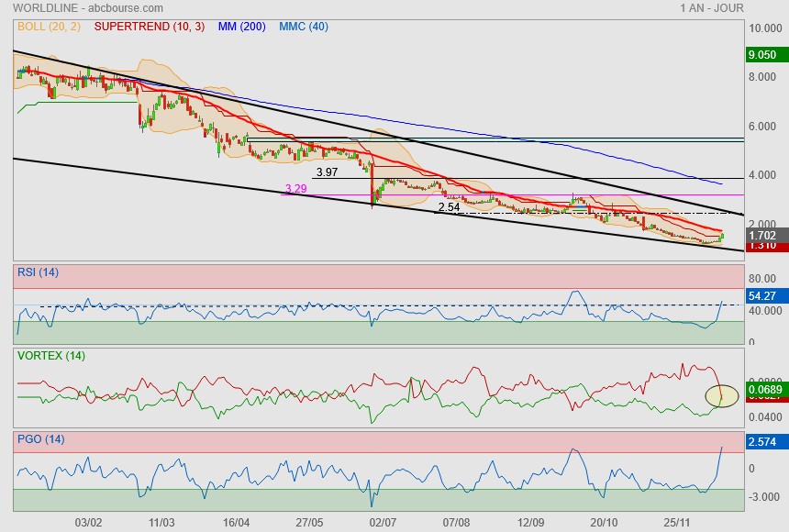Click the highlighted ellipse on the Vortex crossover
Viewport: 789px width, 532px height.
[722, 396]
